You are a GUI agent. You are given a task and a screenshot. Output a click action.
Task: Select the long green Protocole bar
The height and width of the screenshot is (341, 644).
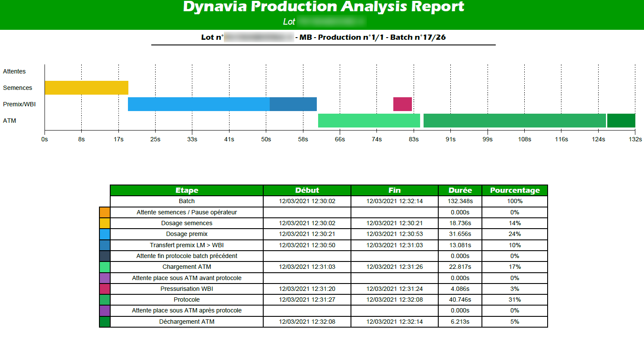[x=514, y=120]
